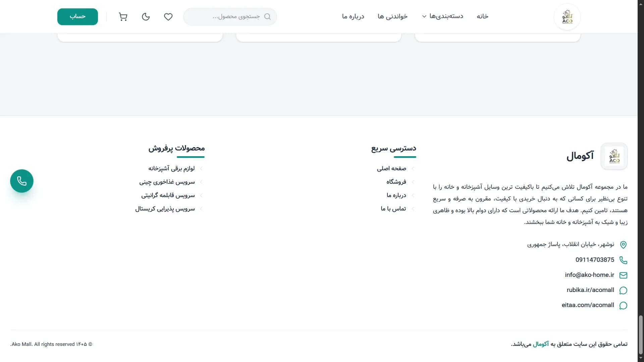
Task: Click the محصولات پرفروش heading
Action: click(176, 148)
